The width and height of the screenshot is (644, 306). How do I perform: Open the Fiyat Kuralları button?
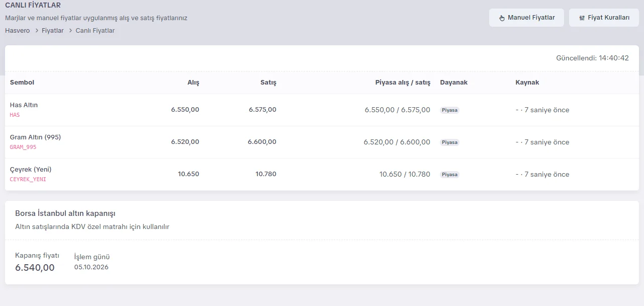[x=604, y=18]
